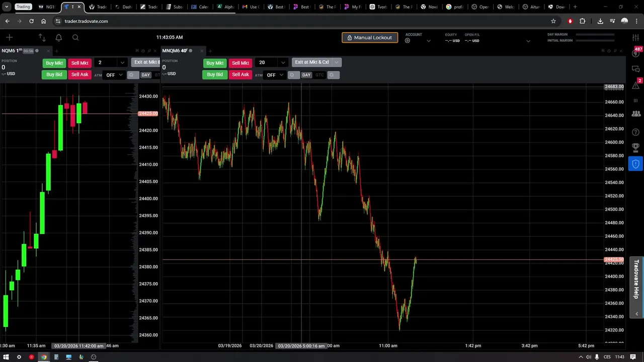The width and height of the screenshot is (644, 362).
Task: Click the magnifier search icon in Tradovate
Action: 75,37
